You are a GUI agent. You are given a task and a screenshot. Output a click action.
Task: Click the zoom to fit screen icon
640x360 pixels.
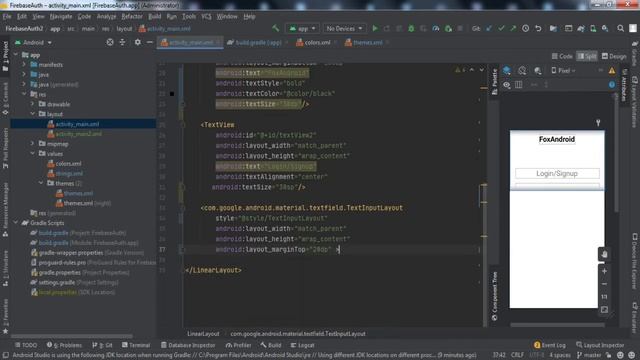click(x=604, y=310)
